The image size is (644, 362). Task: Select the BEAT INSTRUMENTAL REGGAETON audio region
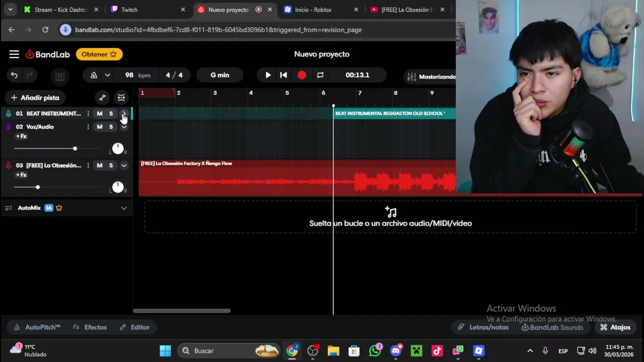[394, 114]
